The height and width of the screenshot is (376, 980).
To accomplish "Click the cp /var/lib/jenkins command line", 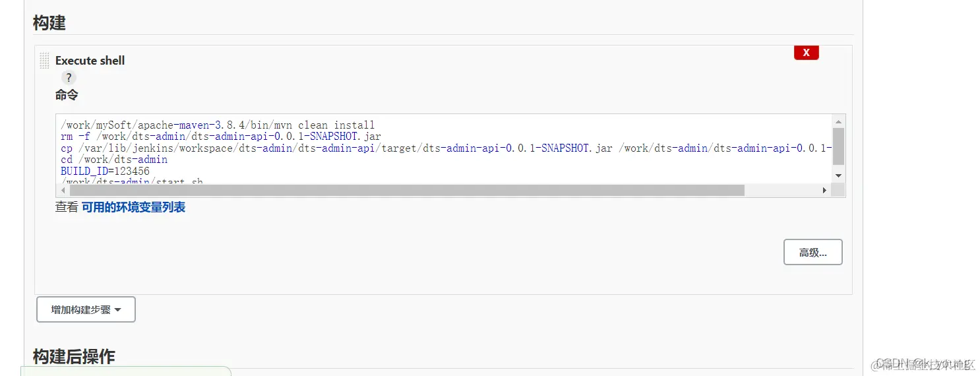I will [446, 148].
